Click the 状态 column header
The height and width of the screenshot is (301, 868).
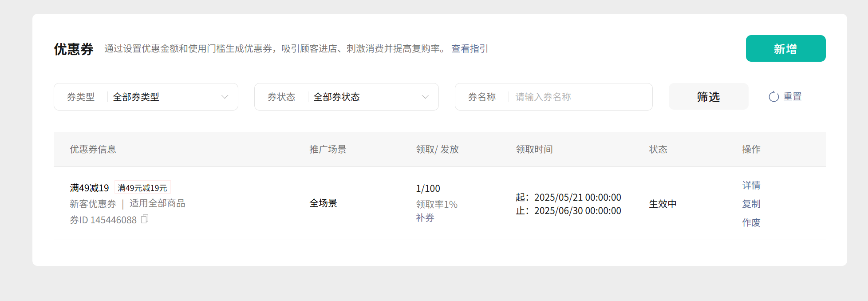[658, 149]
